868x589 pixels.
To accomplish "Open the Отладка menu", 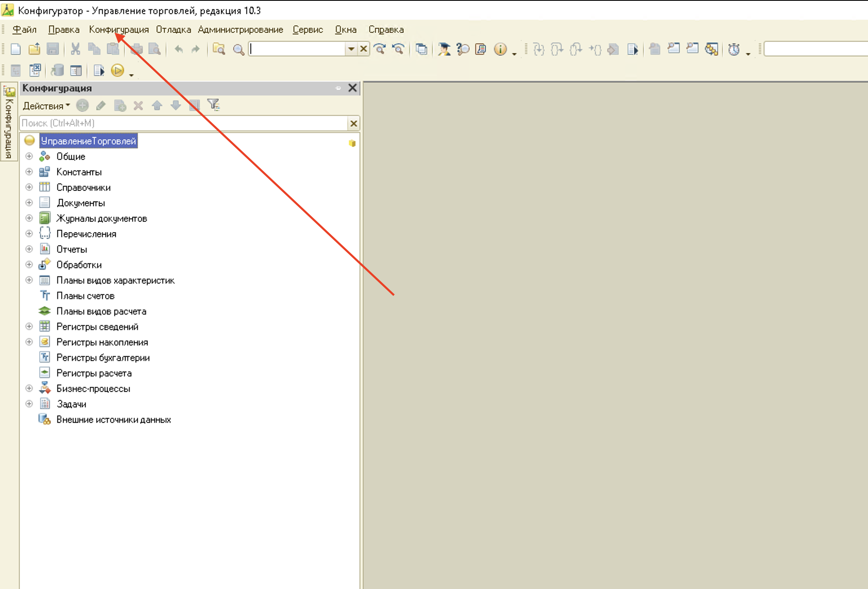I will point(173,30).
